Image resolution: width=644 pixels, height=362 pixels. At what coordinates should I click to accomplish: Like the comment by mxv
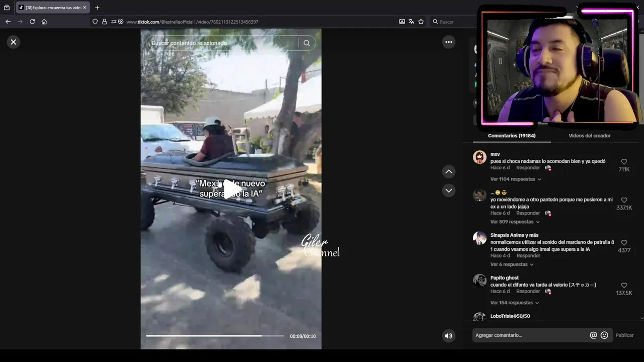(x=624, y=162)
